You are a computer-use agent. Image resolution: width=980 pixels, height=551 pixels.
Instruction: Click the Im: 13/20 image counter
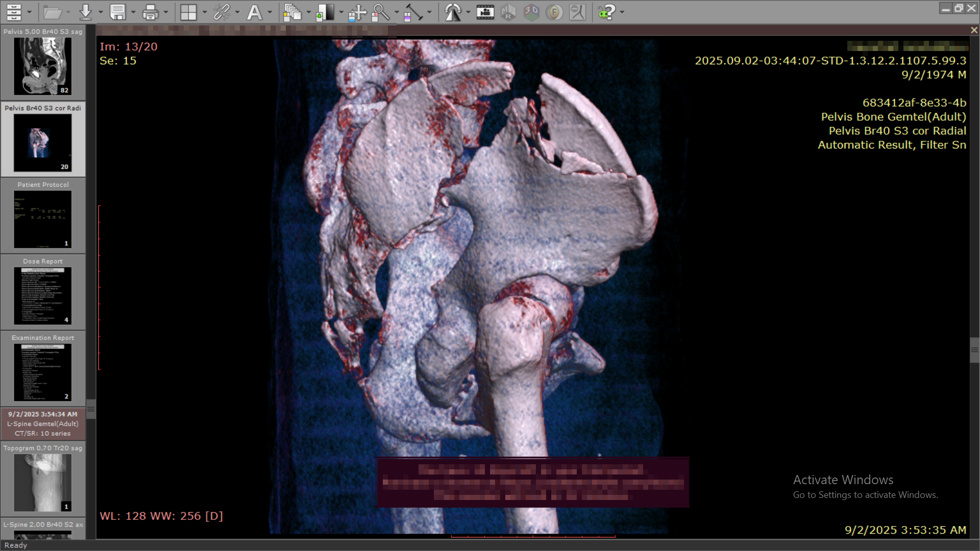pos(129,46)
